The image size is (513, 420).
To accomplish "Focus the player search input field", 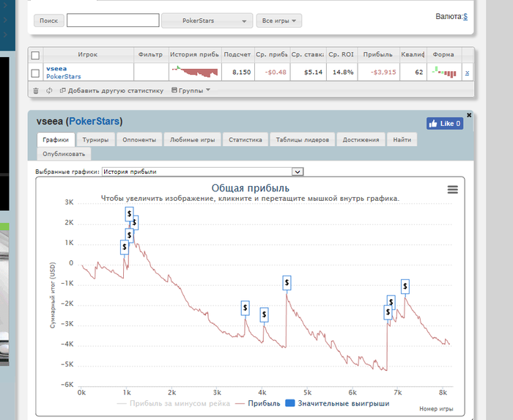I will point(113,21).
